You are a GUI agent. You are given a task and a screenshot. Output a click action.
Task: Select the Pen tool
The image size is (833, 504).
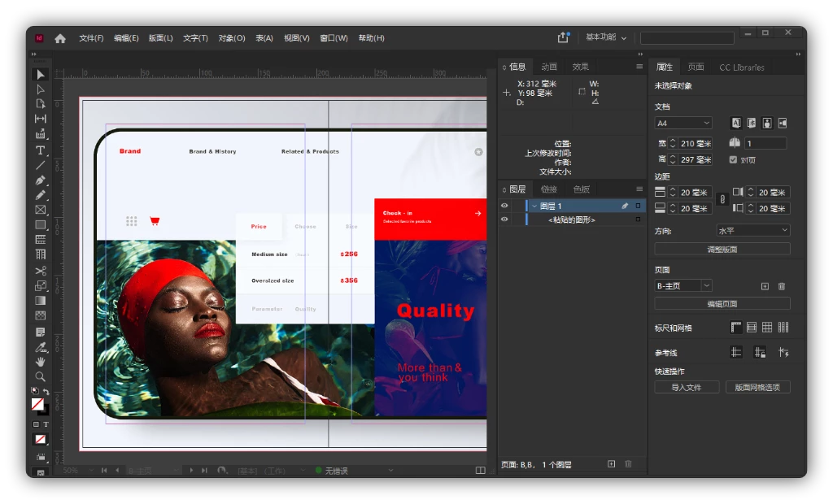point(40,180)
